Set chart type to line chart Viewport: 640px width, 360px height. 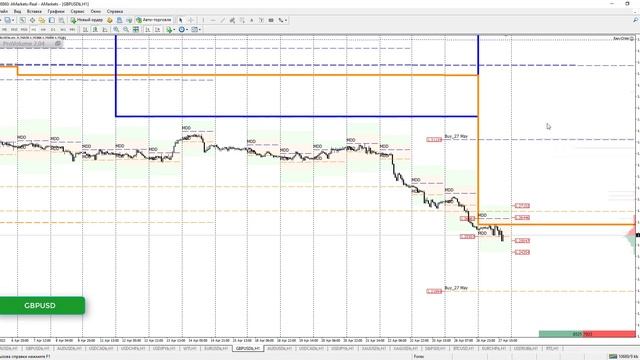click(105, 29)
